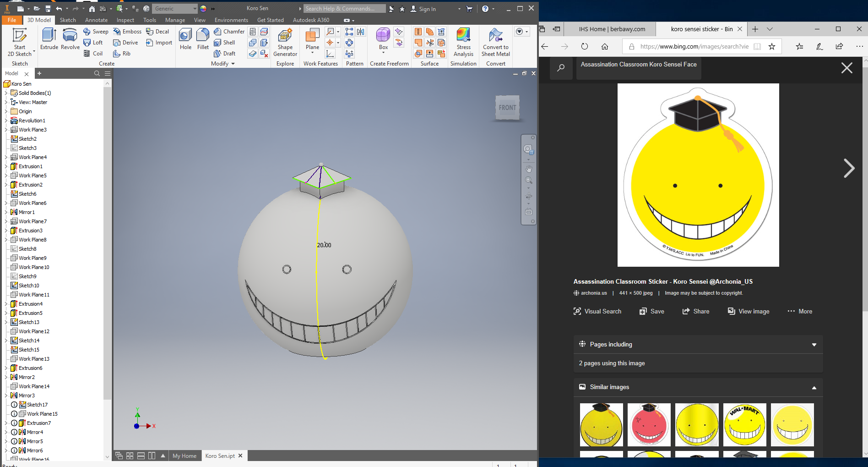Open the Sketch ribbon tab

click(x=68, y=20)
